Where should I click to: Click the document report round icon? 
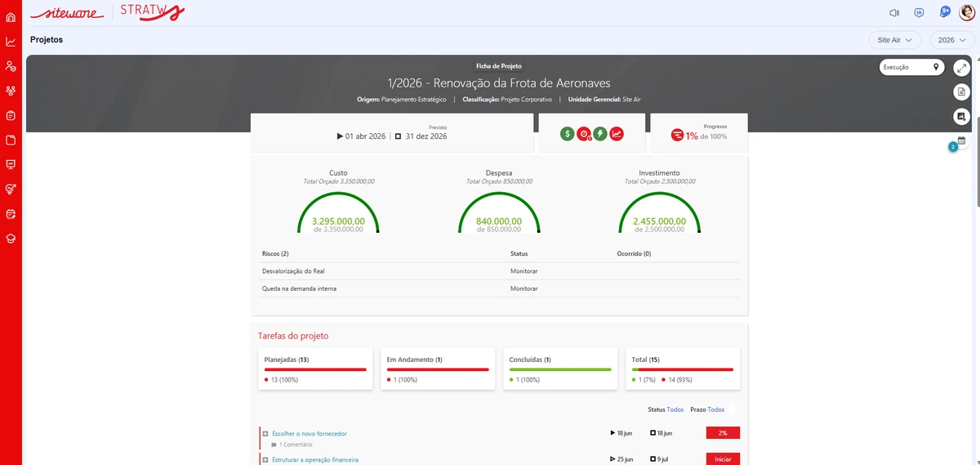962,92
